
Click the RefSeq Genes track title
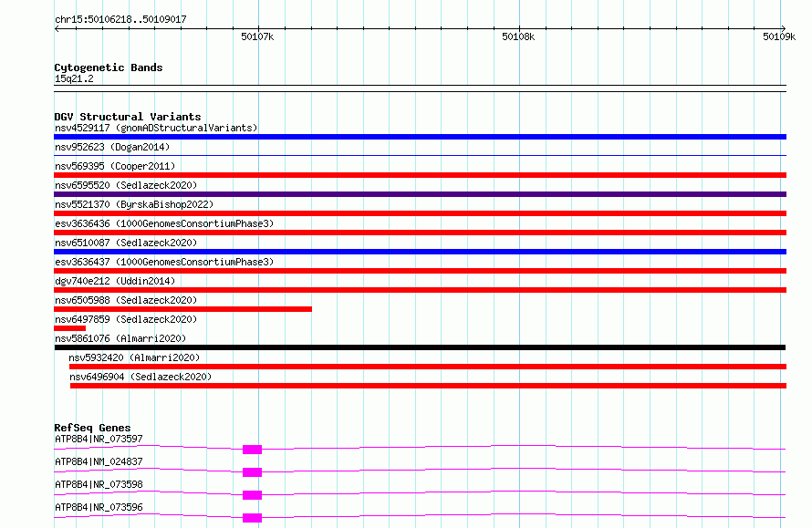(92, 428)
